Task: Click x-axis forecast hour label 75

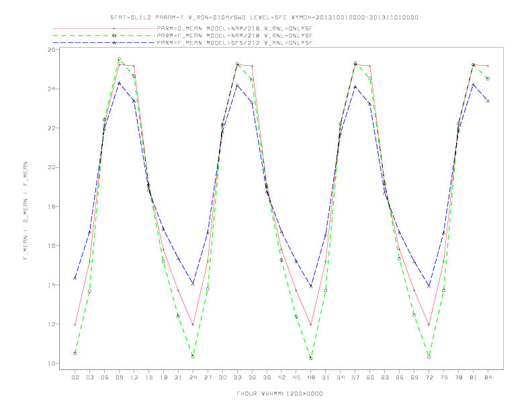Action: click(x=444, y=377)
